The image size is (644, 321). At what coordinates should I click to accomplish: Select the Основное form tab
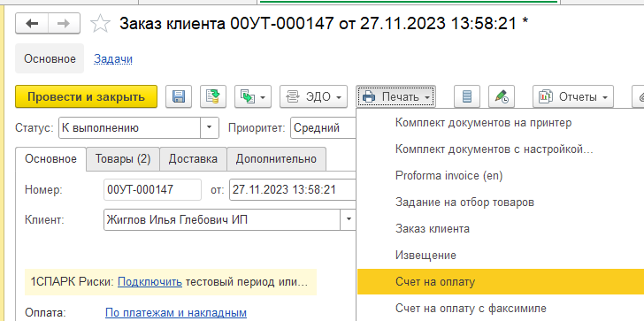click(x=51, y=159)
